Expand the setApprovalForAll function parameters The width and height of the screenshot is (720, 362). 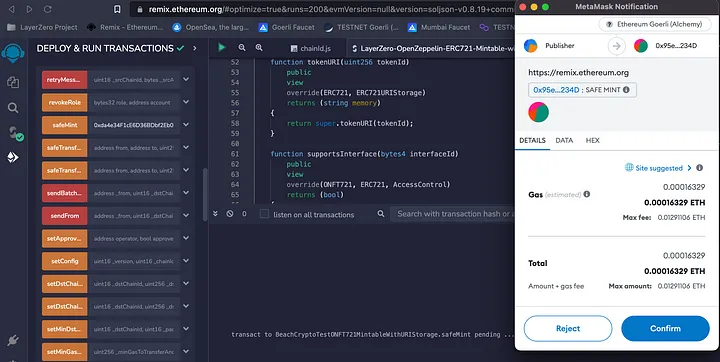tap(186, 238)
